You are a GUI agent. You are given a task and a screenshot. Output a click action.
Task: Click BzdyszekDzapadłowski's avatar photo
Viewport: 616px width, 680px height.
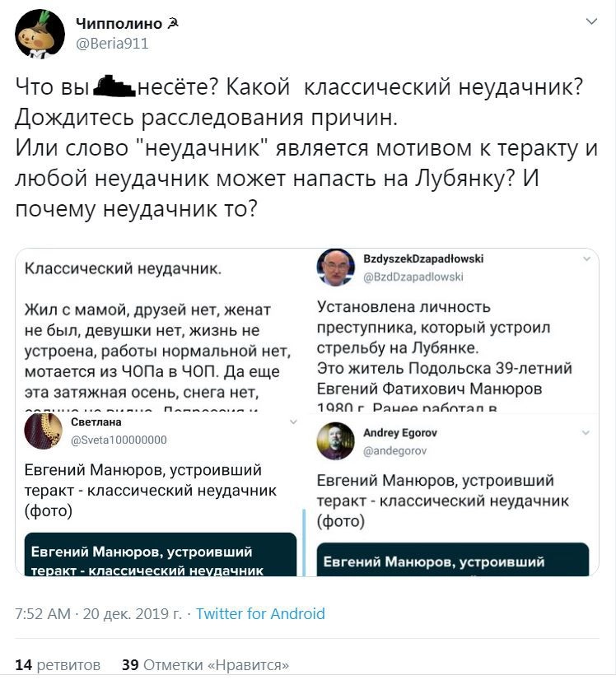336,268
